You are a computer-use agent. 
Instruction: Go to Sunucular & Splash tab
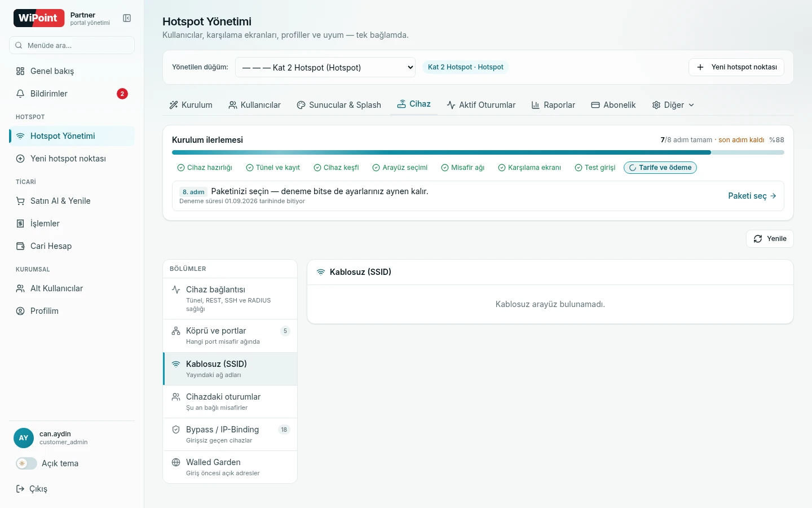pos(339,105)
